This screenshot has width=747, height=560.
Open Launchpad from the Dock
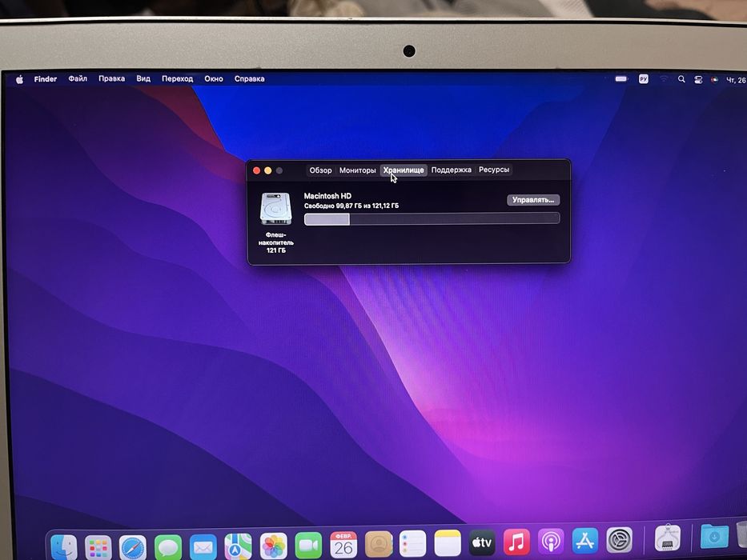pos(98,547)
